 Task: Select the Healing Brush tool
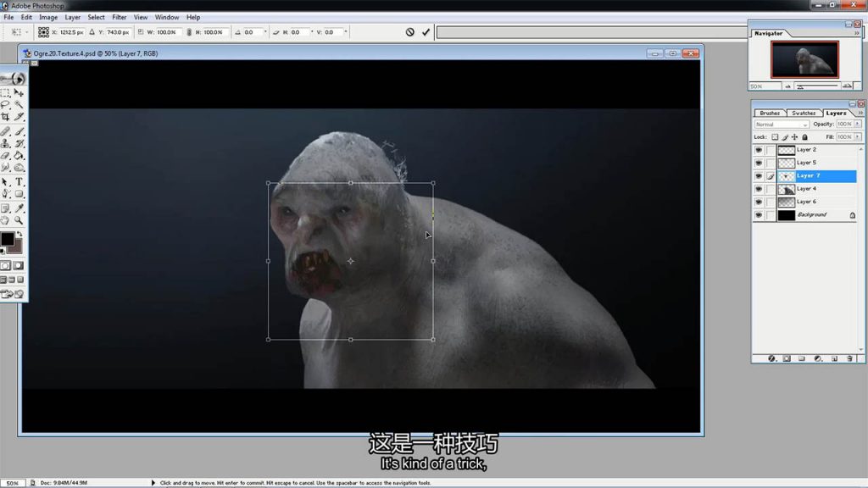[x=6, y=131]
